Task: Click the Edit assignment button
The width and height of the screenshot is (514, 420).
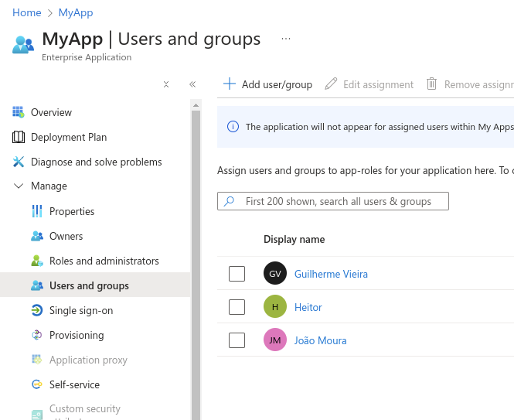Action: click(369, 84)
